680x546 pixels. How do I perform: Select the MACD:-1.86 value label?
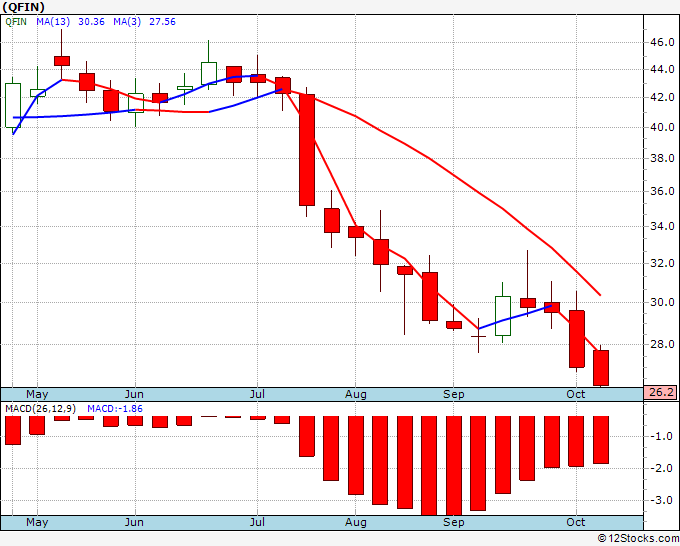pos(114,409)
